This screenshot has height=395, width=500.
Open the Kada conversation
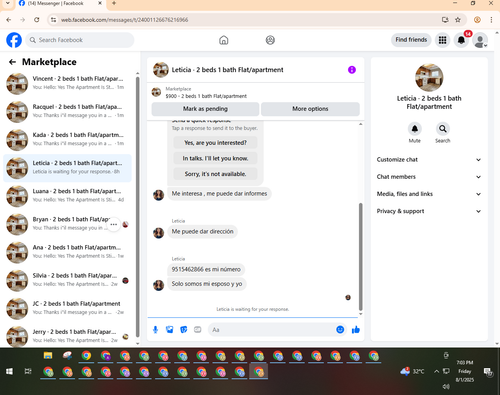pyautogui.click(x=67, y=139)
